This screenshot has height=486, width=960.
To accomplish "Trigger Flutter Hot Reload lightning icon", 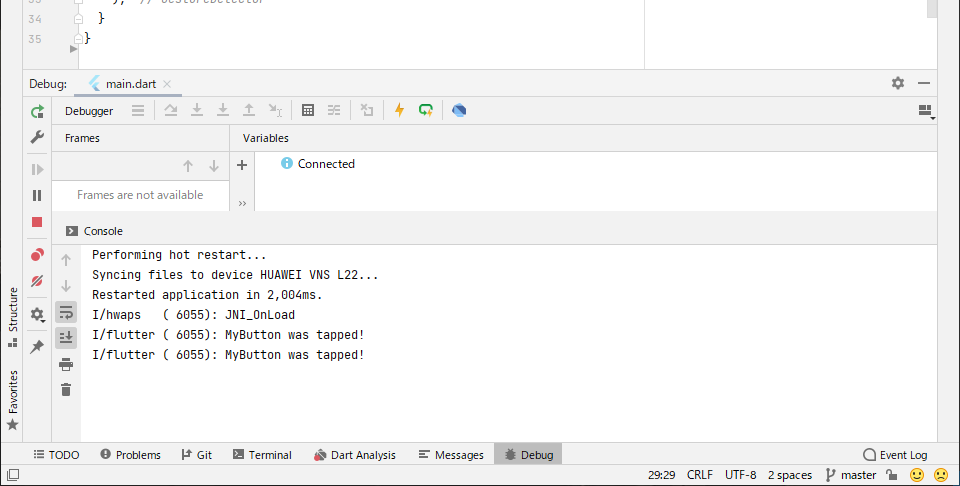I will pos(399,110).
